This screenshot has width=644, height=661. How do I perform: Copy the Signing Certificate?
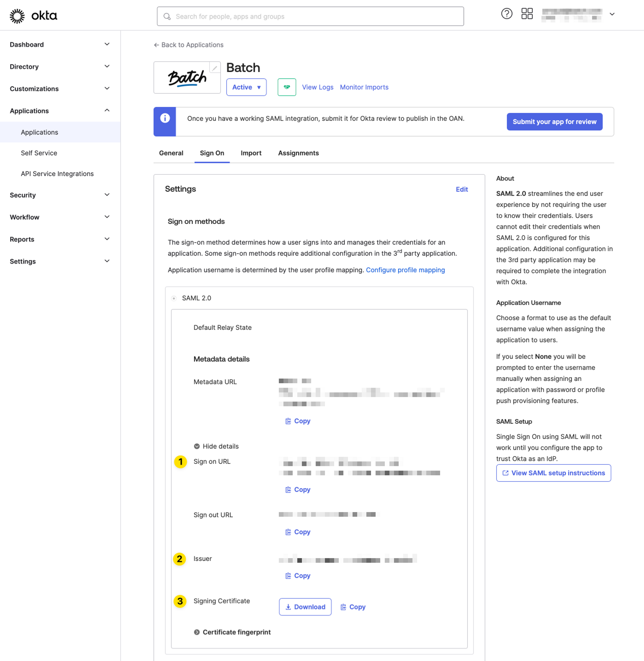[x=353, y=607]
